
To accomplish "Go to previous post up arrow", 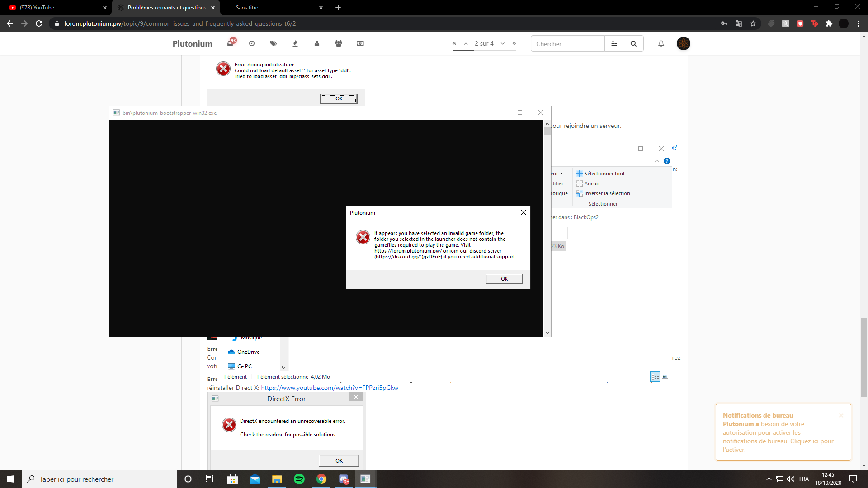I will (466, 43).
